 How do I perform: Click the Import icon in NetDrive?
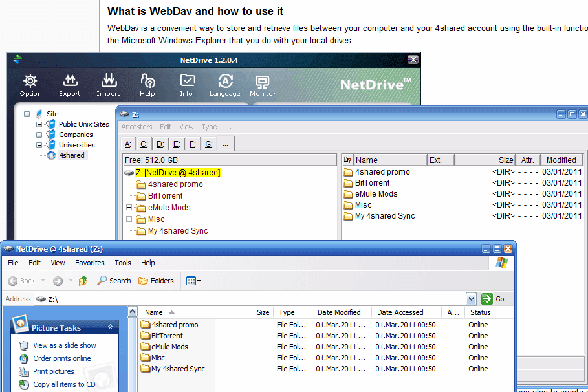109,80
